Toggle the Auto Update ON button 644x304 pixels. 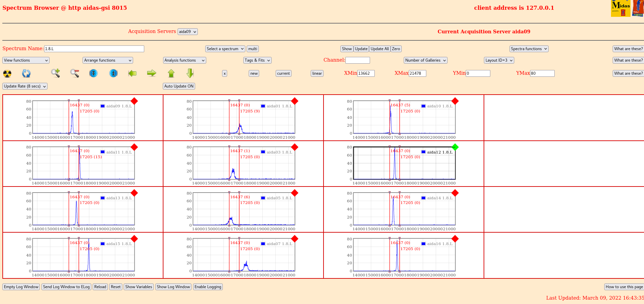(179, 86)
